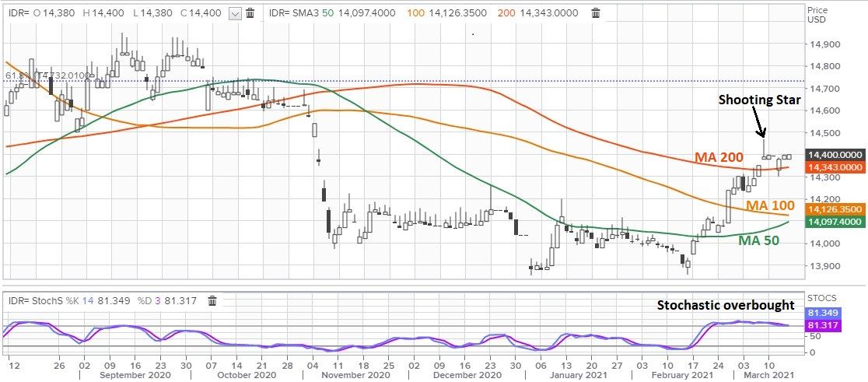Remove the SMA3 moving average indicator
Viewport: 868px width, 382px height.
[x=595, y=13]
